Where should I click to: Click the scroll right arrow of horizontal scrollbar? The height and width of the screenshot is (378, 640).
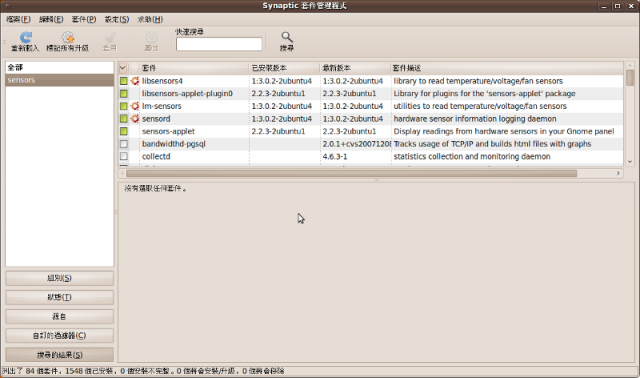pyautogui.click(x=618, y=173)
